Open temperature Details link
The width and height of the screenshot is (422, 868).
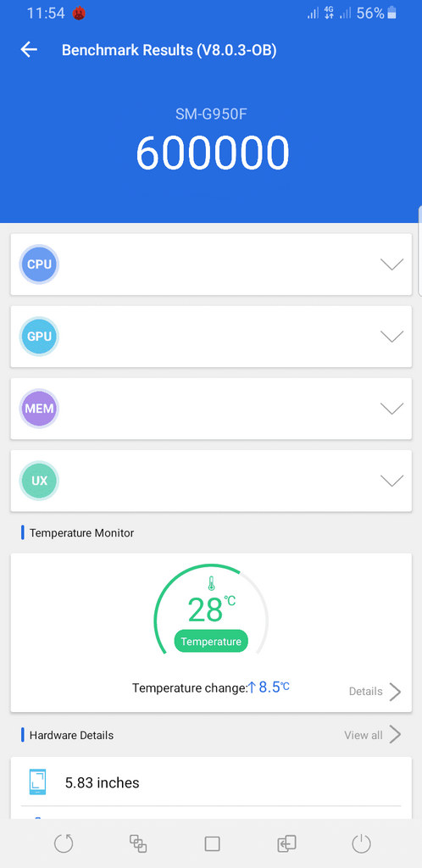[x=375, y=692]
